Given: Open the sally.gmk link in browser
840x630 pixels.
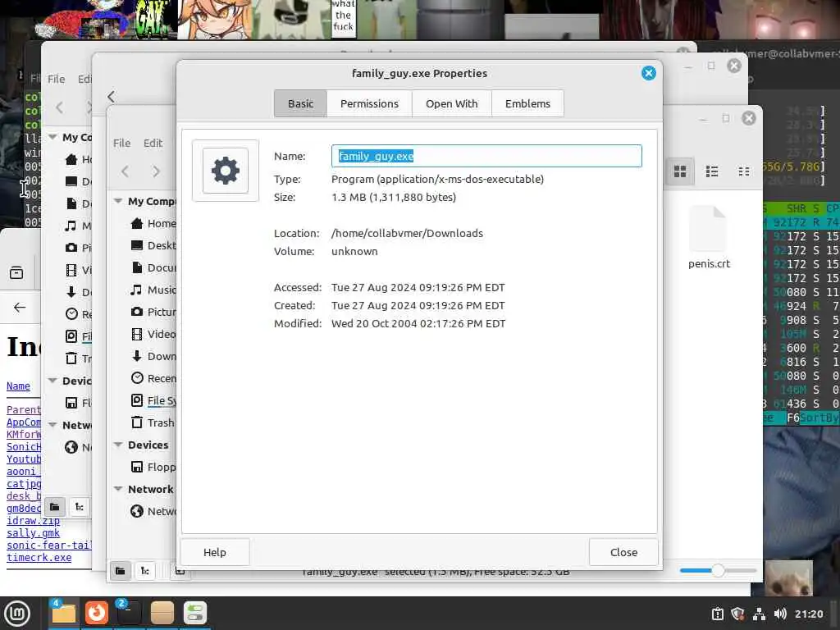Looking at the screenshot, I should point(33,533).
